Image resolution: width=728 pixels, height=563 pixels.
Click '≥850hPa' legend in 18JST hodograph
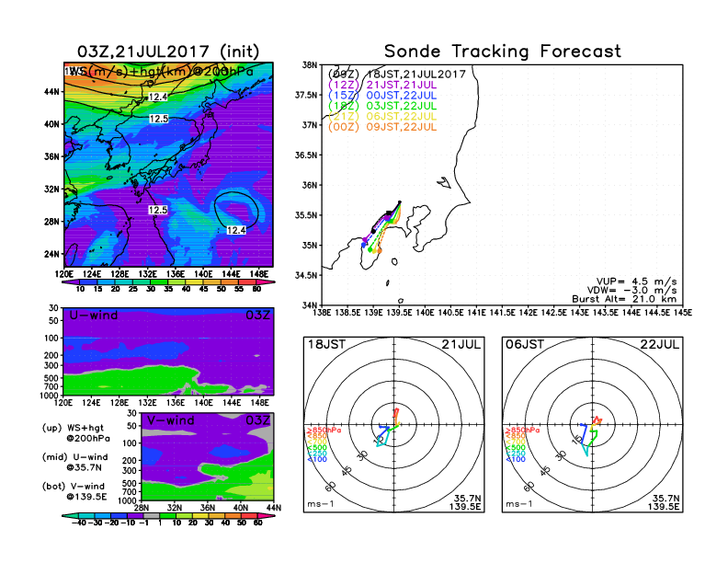tap(324, 431)
